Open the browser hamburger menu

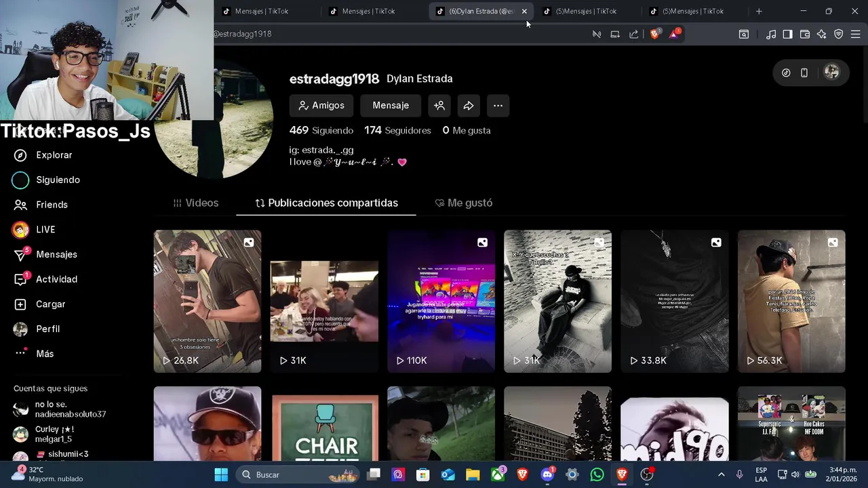tap(855, 34)
